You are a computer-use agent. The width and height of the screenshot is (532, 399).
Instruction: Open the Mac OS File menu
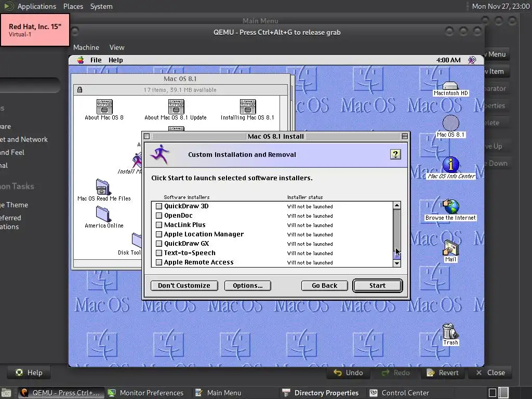click(x=96, y=60)
